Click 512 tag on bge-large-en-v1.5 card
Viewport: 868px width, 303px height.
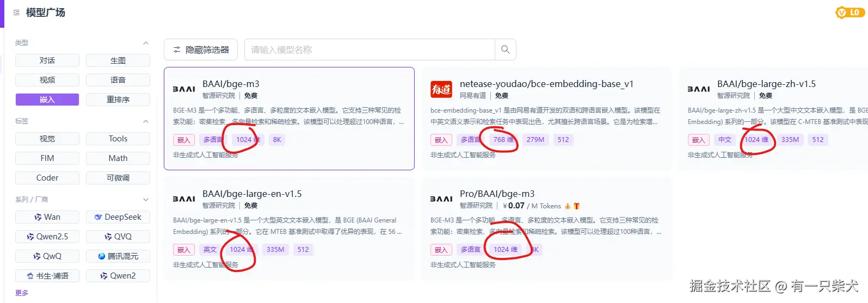click(303, 250)
